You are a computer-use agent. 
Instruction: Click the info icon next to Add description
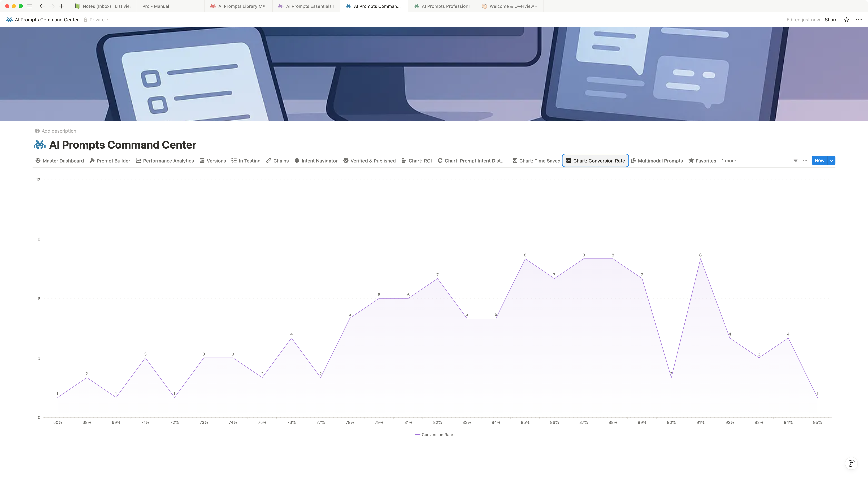click(x=37, y=131)
